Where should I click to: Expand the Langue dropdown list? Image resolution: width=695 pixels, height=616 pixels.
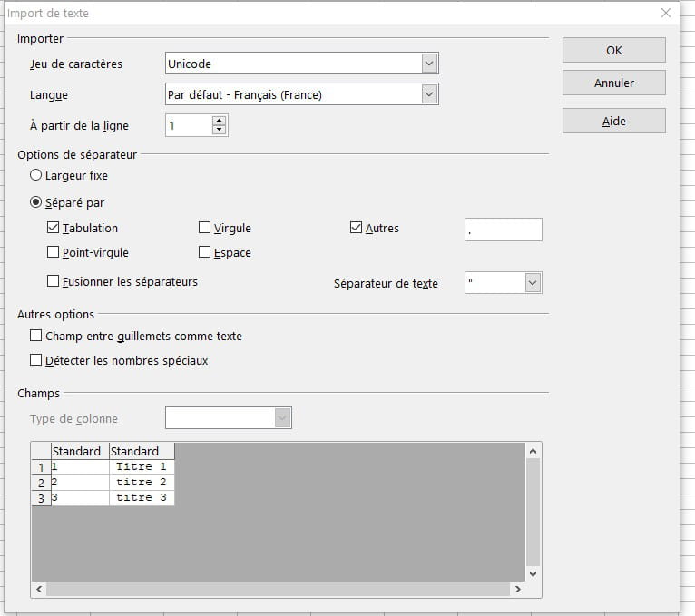[x=429, y=94]
